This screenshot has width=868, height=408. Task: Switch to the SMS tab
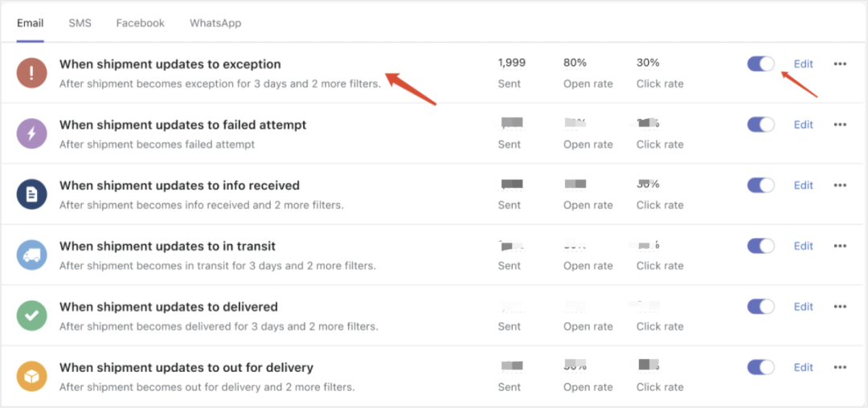tap(80, 23)
